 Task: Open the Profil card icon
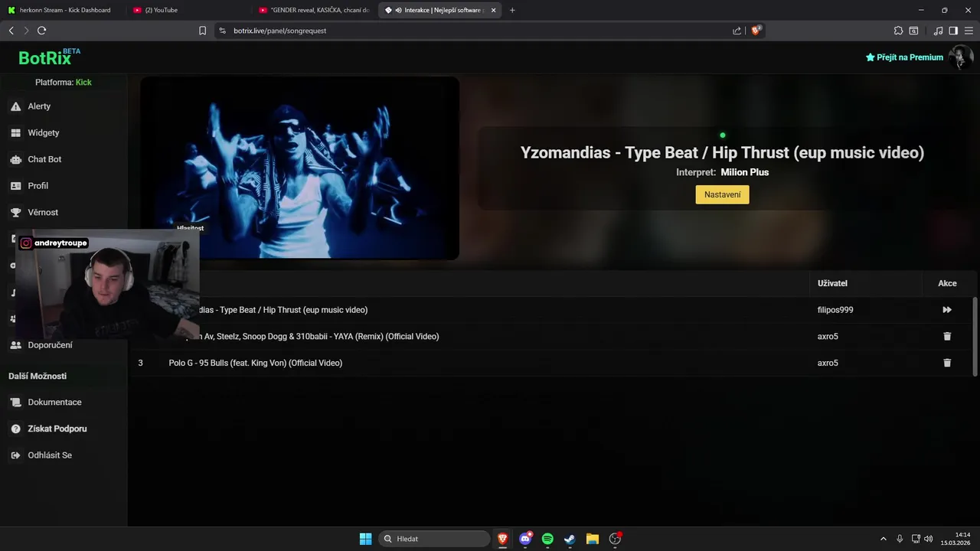pos(15,186)
